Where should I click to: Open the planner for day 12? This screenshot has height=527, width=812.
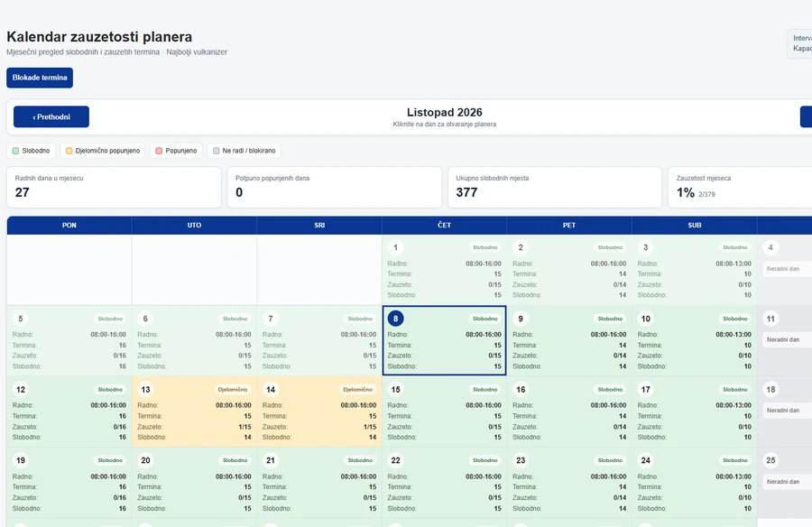click(69, 411)
